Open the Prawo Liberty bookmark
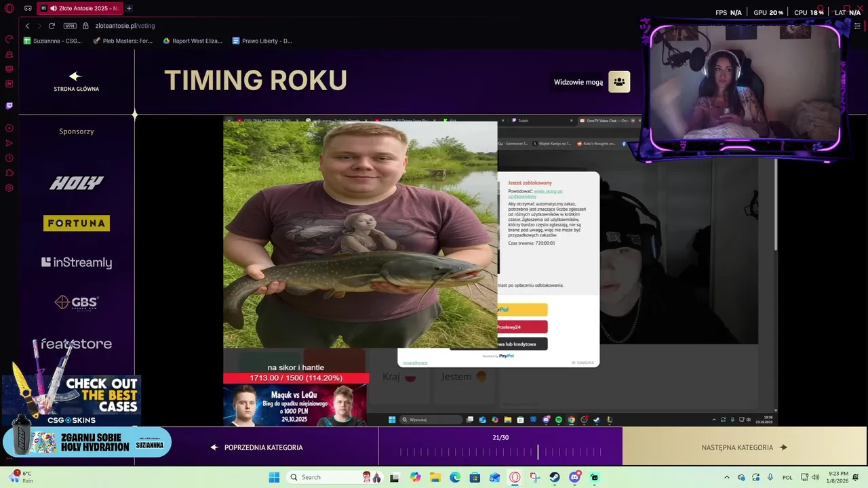The image size is (868, 488). coord(262,41)
